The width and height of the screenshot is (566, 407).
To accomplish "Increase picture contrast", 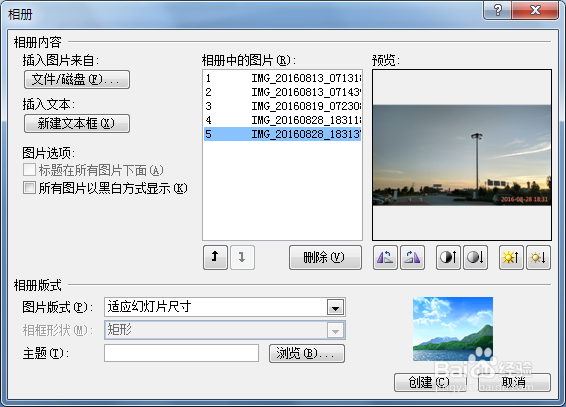I will 448,257.
